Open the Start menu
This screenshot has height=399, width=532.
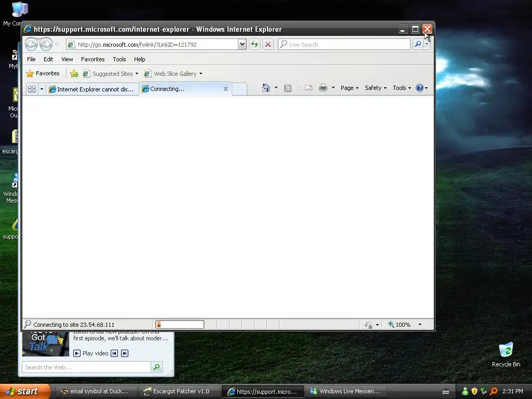(25, 392)
